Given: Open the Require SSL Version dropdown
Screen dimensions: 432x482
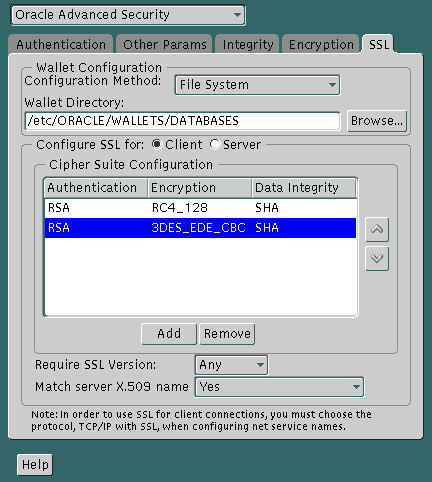Looking at the screenshot, I should pos(231,365).
